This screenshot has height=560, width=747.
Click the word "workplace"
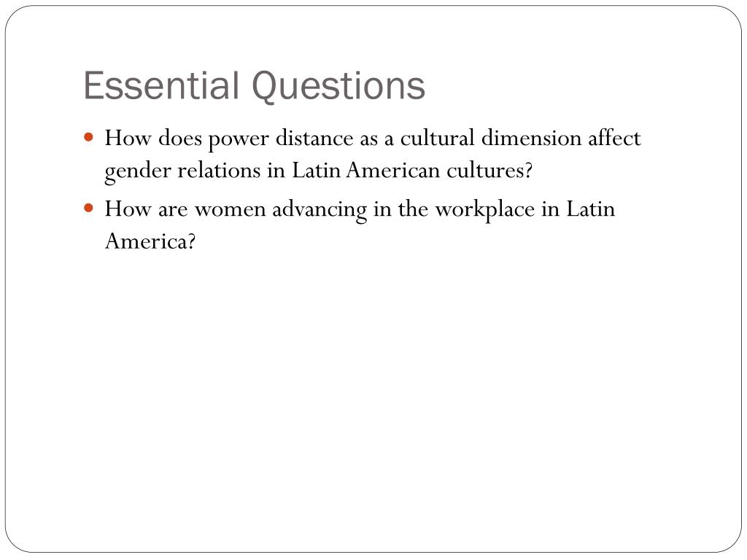484,210
